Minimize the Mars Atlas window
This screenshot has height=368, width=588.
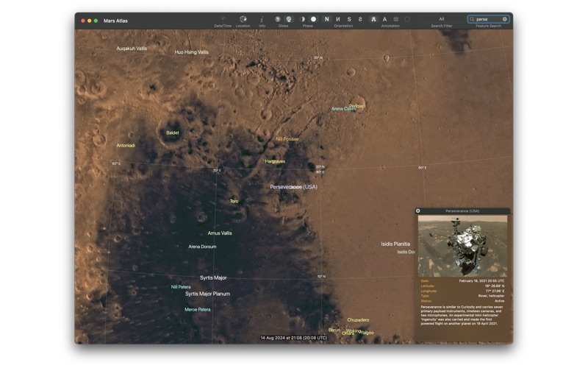tap(89, 21)
